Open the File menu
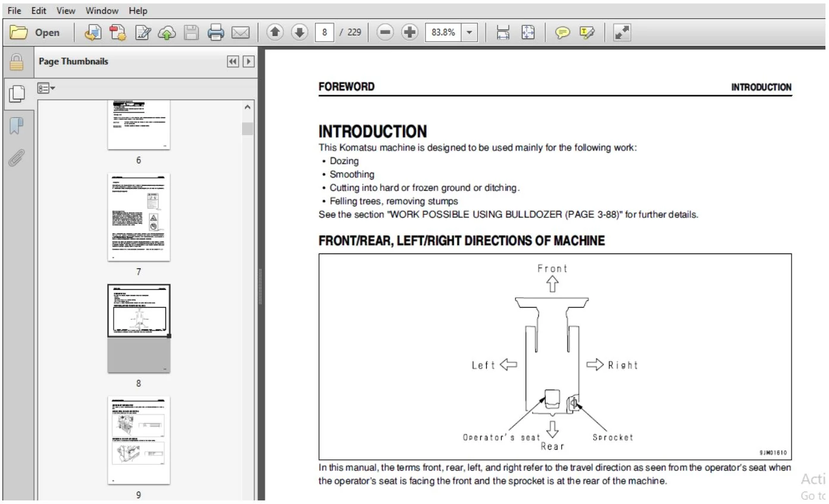 pyautogui.click(x=14, y=11)
